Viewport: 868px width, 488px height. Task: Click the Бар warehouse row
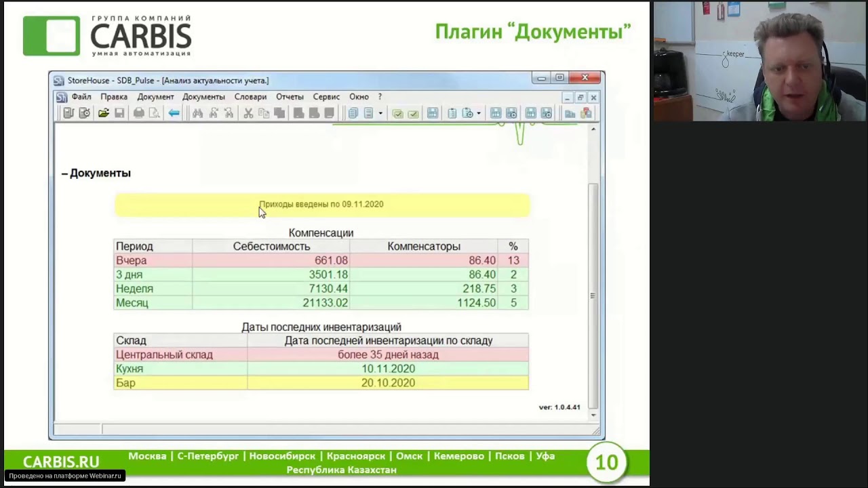[321, 384]
